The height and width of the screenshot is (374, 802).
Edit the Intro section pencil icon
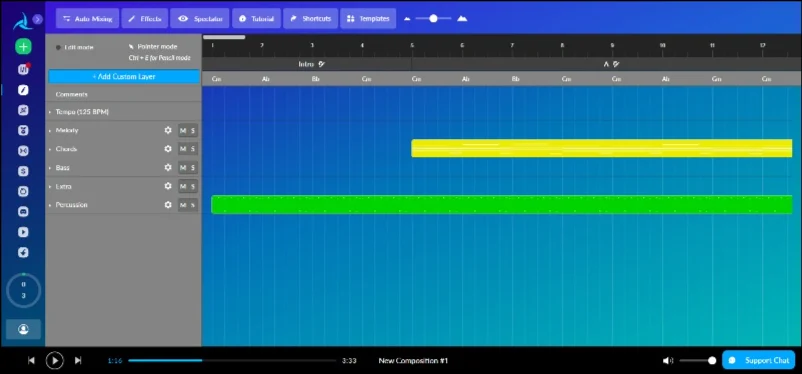321,64
